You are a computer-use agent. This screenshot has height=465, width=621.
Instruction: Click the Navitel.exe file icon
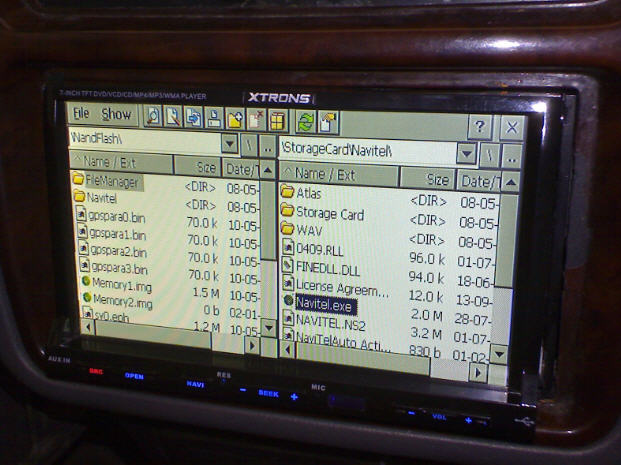point(288,300)
